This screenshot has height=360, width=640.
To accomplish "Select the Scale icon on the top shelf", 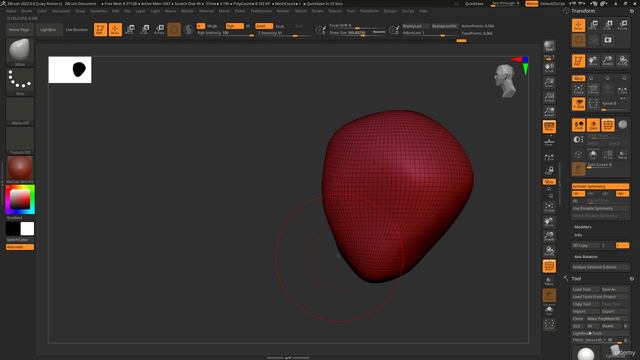I will [x=144, y=29].
